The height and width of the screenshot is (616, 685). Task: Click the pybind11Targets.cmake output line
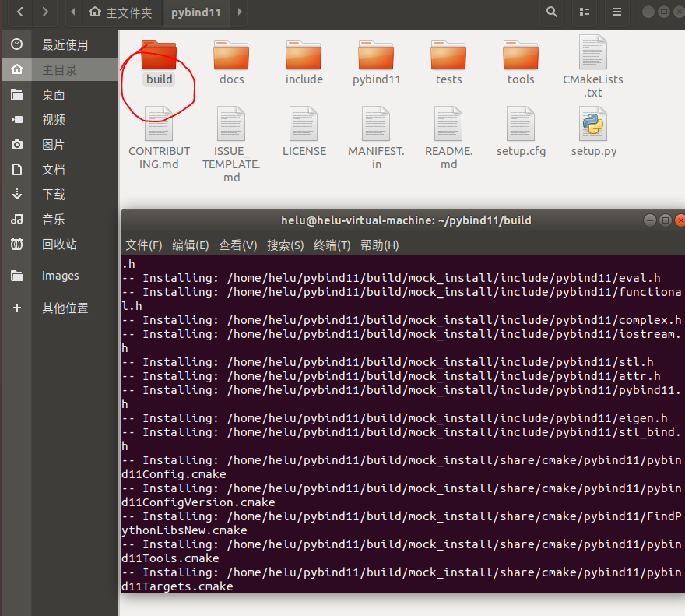[402, 579]
